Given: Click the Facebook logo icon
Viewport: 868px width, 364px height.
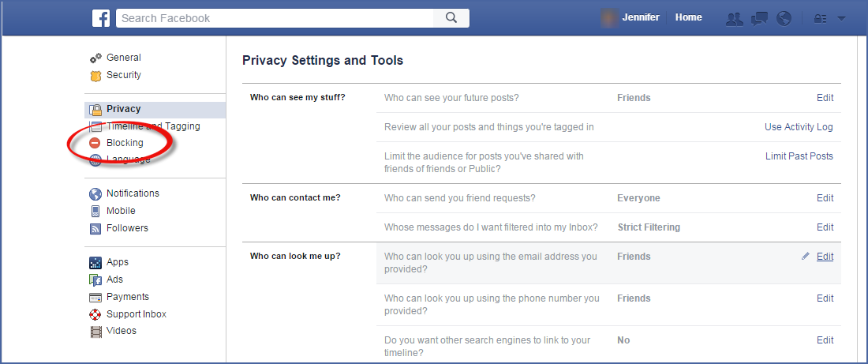Looking at the screenshot, I should point(101,18).
